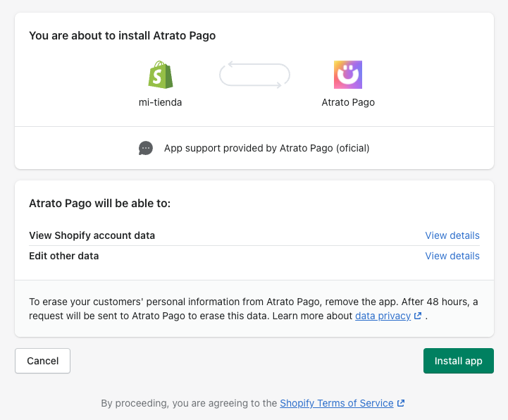This screenshot has width=508, height=420.
Task: Click the Edit other data permission
Action: pyautogui.click(x=64, y=256)
